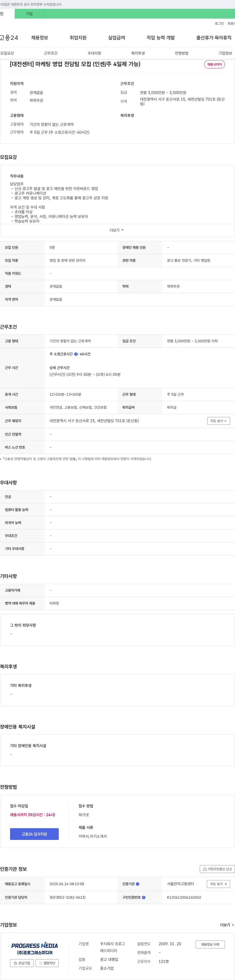Apply with 고용24 입사지원 button
Screen dimensions: 235x980
(34, 834)
